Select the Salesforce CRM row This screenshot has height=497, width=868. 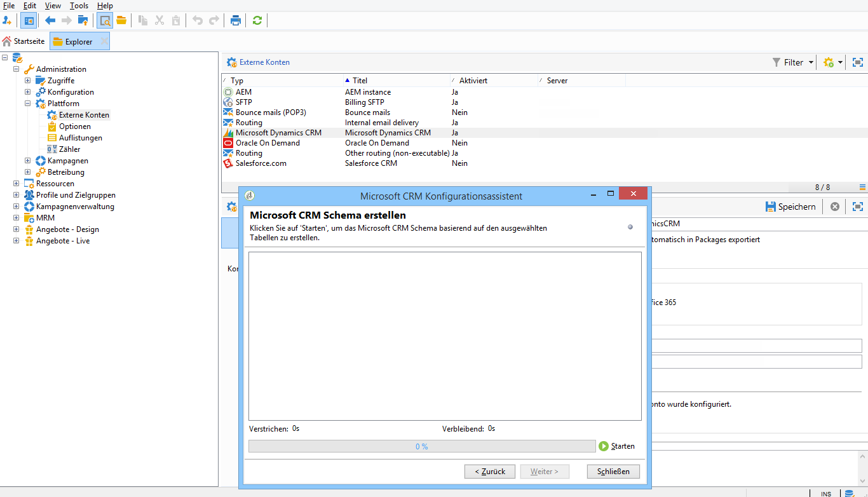[545, 163]
